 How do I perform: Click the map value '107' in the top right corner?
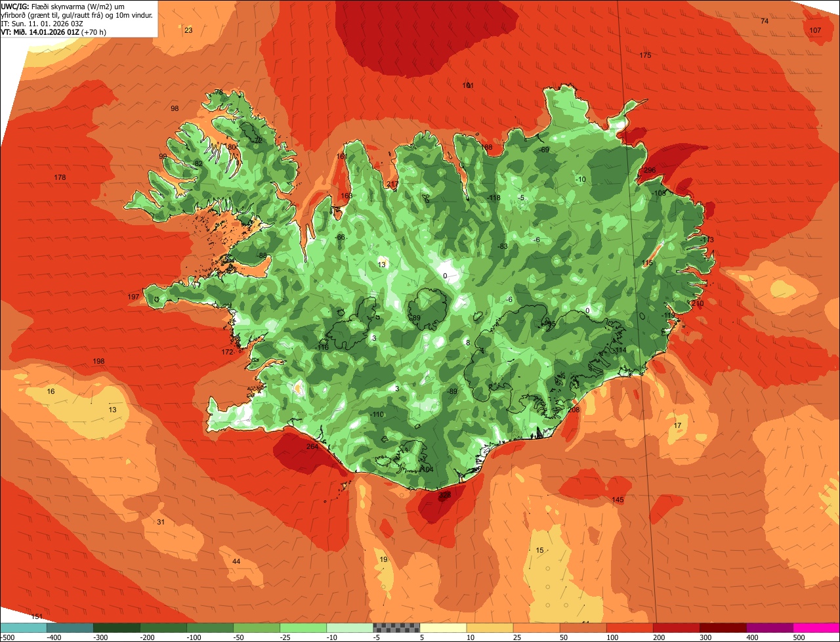[815, 31]
